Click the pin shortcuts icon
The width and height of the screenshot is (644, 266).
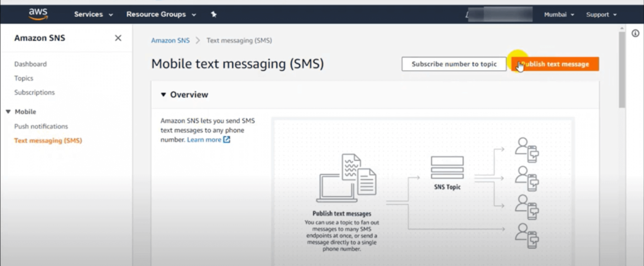click(214, 14)
